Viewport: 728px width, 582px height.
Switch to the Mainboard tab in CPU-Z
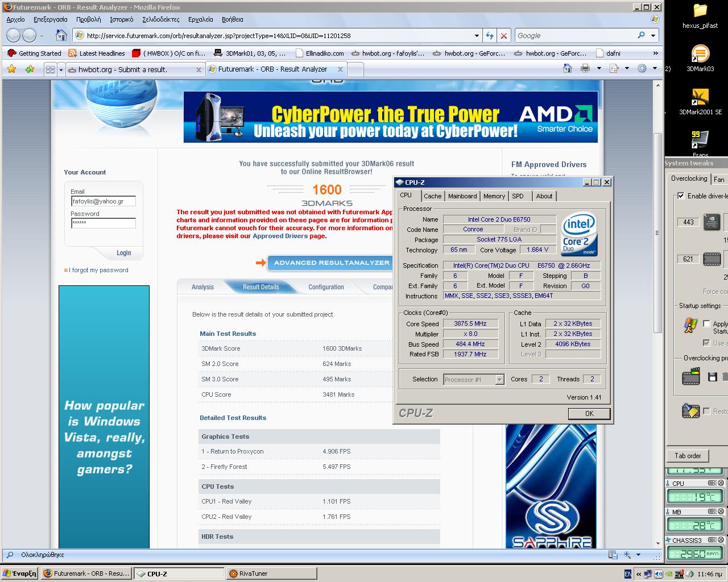[462, 196]
